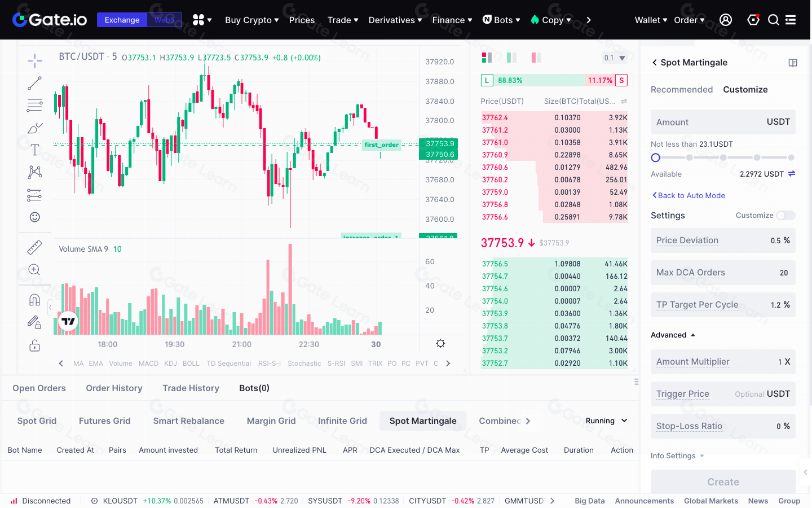Click Back to Auto Mode link
812x508 pixels.
[688, 195]
